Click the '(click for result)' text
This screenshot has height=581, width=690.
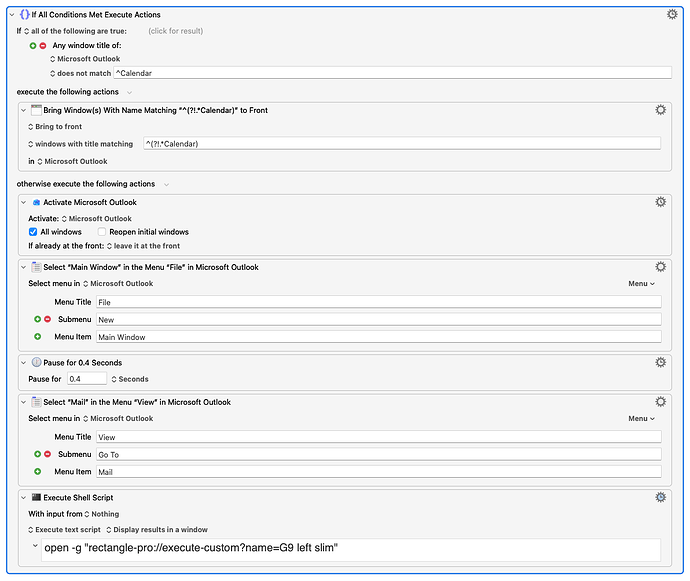coord(176,31)
